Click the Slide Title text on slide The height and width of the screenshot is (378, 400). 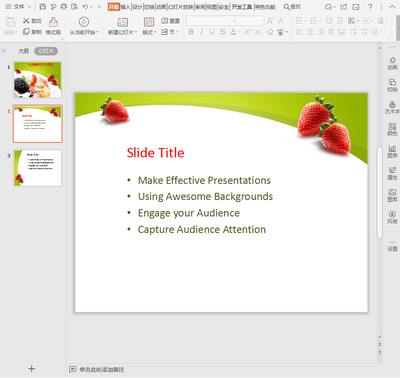pos(155,153)
